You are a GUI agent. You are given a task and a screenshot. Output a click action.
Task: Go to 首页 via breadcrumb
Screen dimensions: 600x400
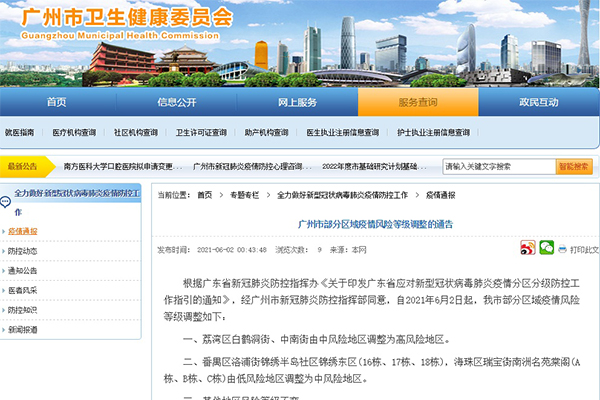click(x=205, y=195)
